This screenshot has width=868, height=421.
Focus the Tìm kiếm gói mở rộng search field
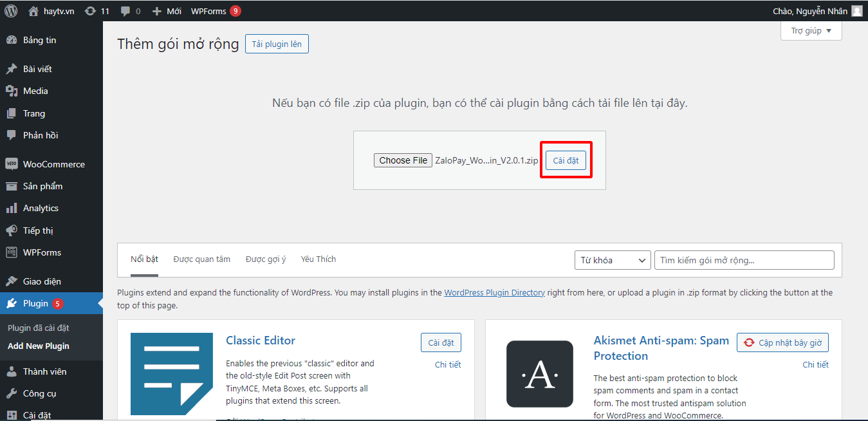pos(744,260)
